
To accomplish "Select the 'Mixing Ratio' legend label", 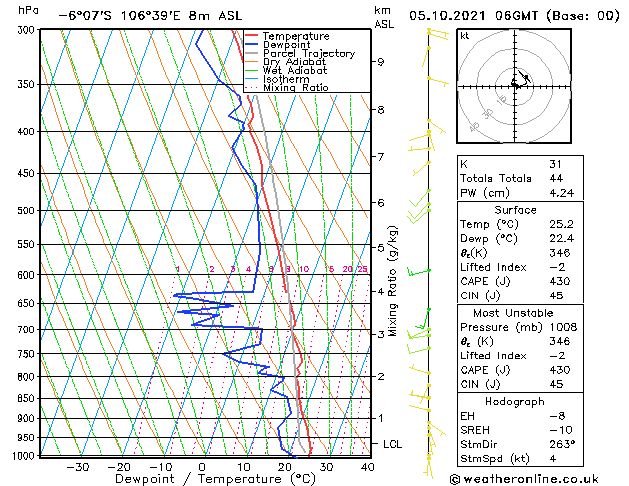I will click(296, 87).
